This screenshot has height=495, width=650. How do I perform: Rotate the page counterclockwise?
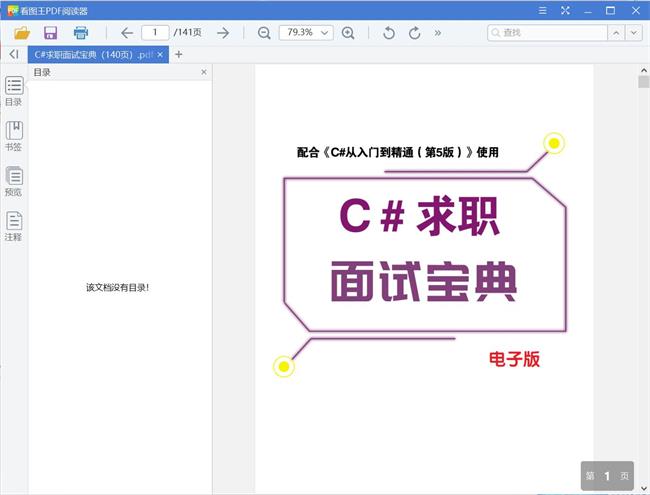click(x=389, y=33)
